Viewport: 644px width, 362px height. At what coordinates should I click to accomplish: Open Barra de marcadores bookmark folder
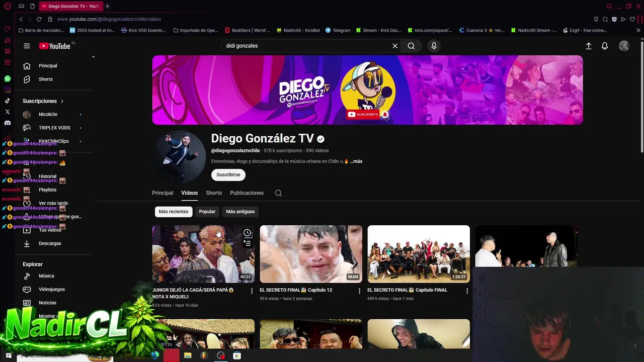(41, 30)
